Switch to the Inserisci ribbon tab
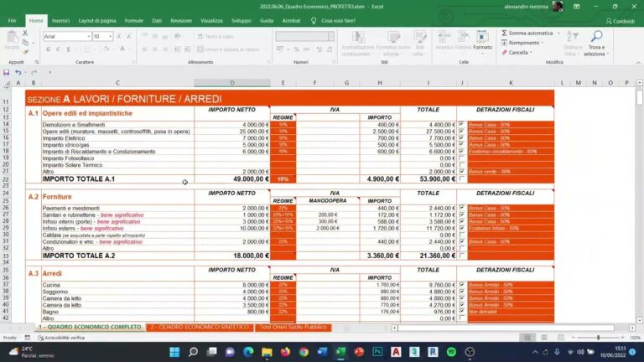 tap(60, 20)
